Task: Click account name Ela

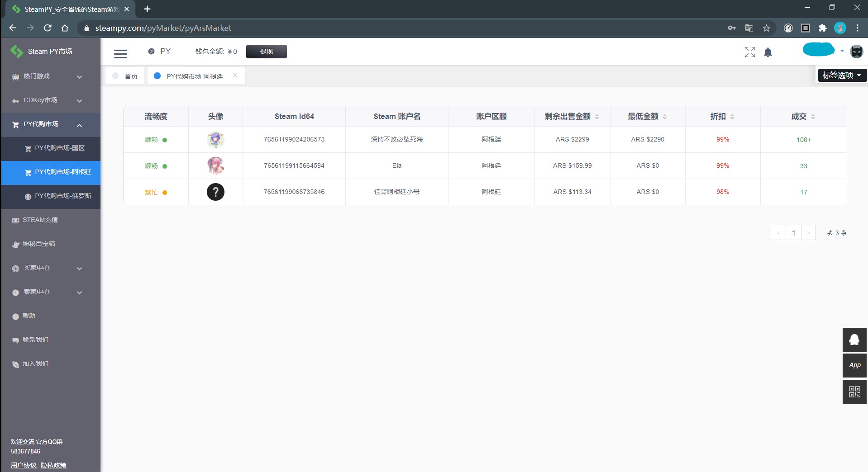Action: [x=397, y=165]
